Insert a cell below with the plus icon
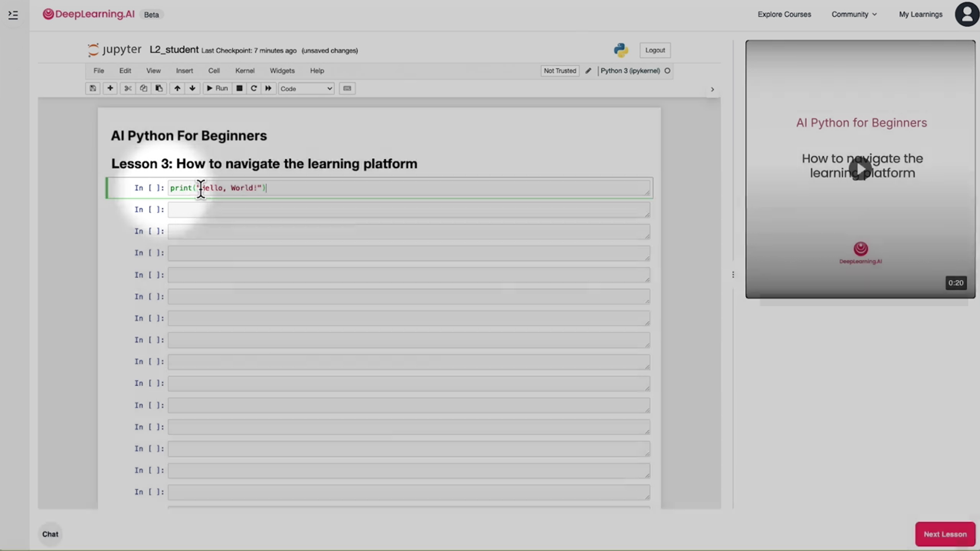This screenshot has width=980, height=551. point(110,88)
